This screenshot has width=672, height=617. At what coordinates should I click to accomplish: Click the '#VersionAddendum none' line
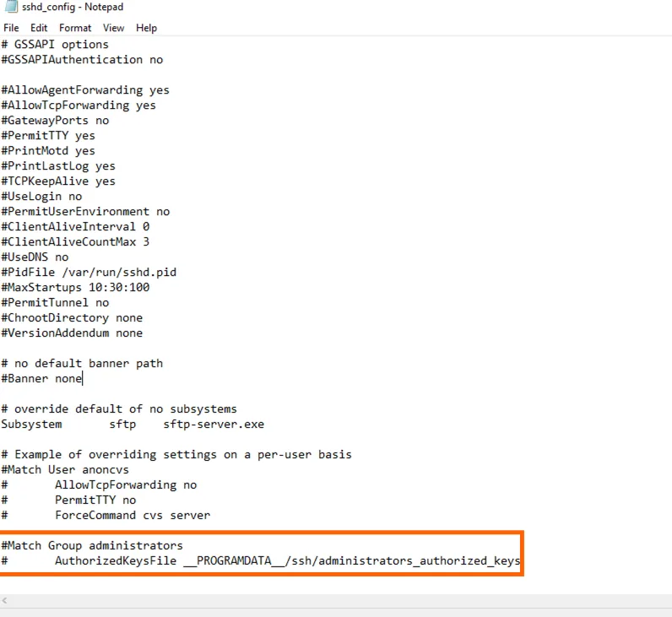[72, 333]
